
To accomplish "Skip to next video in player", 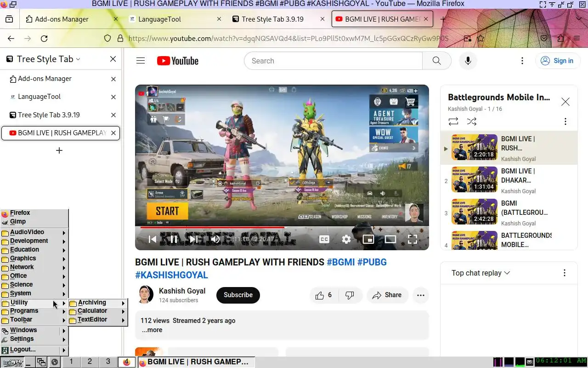I will pyautogui.click(x=194, y=239).
